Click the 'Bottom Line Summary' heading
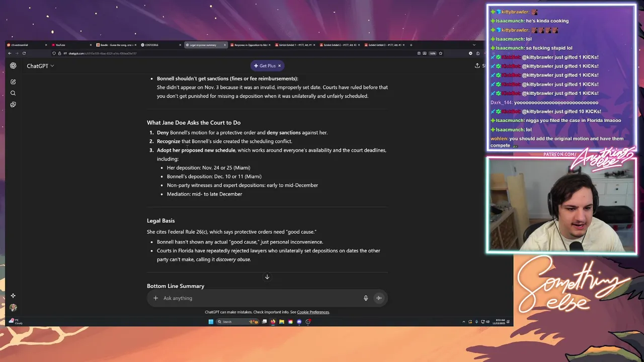 pyautogui.click(x=176, y=286)
